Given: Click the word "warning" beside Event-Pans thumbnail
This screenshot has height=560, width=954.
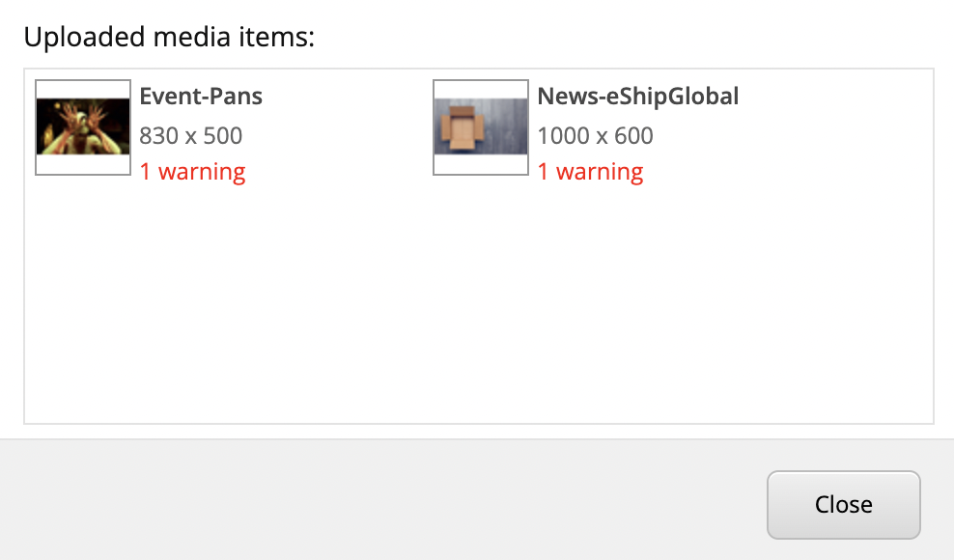Looking at the screenshot, I should [202, 172].
